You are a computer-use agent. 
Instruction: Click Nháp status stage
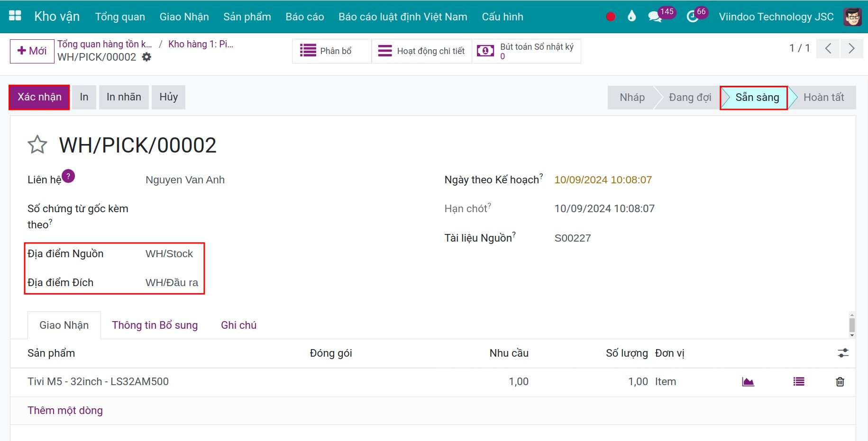632,98
